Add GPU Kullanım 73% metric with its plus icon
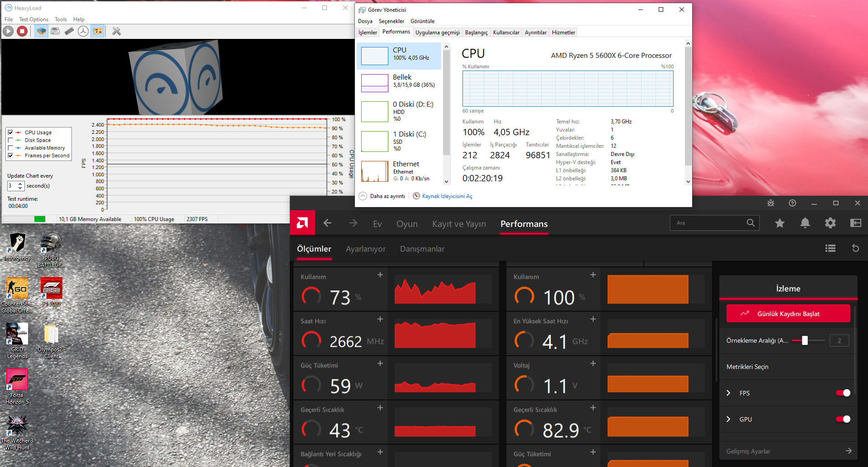This screenshot has width=868, height=467. pyautogui.click(x=380, y=275)
